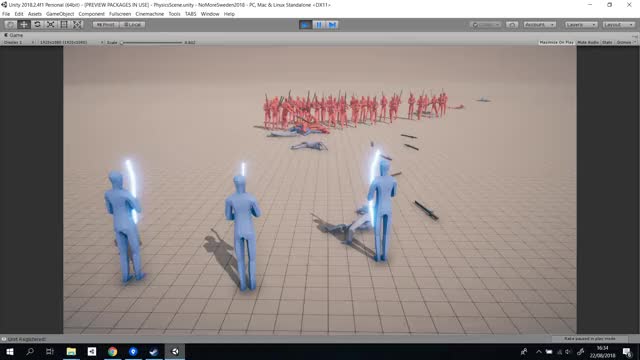Click the Play mode button
The width and height of the screenshot is (640, 360).
(x=305, y=24)
